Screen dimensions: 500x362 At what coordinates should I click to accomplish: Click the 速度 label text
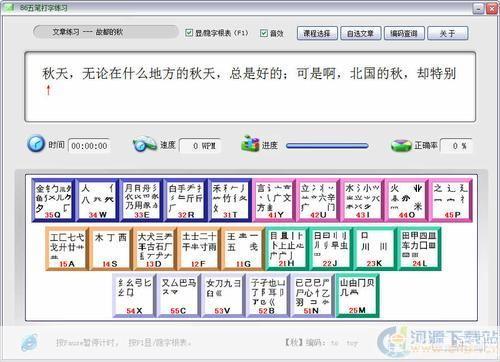point(168,145)
